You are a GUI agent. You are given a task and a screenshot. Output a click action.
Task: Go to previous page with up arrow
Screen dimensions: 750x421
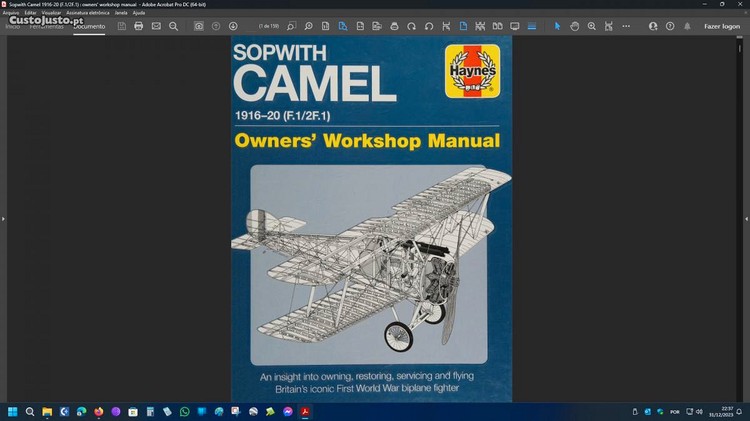[216, 26]
